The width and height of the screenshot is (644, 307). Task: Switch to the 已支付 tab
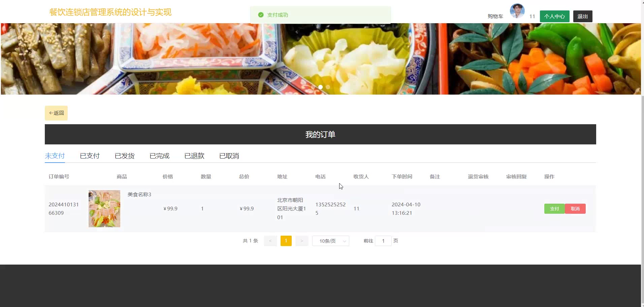90,156
